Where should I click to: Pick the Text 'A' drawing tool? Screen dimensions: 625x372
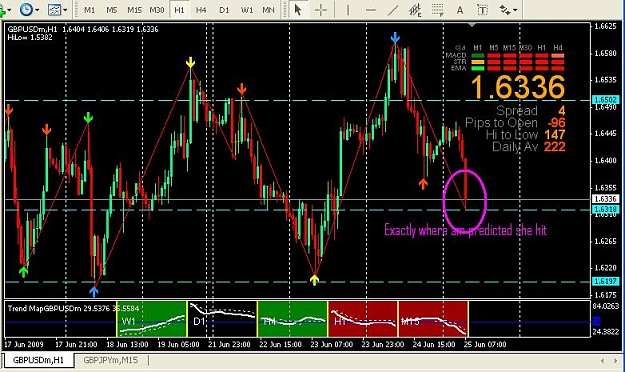click(x=460, y=10)
